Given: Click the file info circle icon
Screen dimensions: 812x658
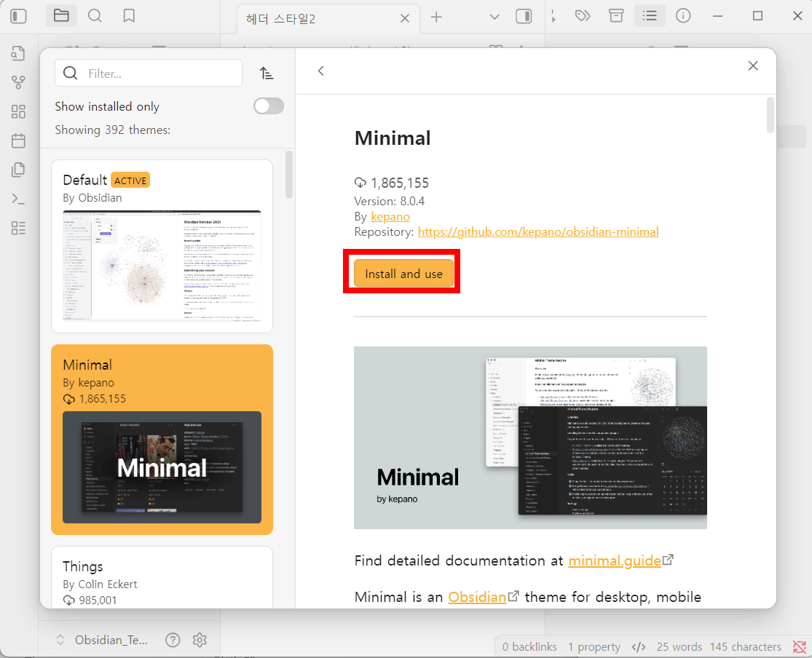Looking at the screenshot, I should click(x=683, y=16).
